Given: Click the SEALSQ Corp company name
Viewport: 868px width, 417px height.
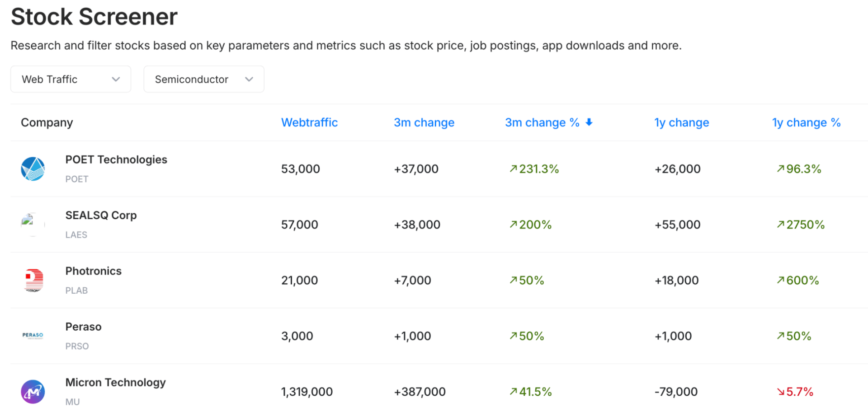Looking at the screenshot, I should tap(101, 215).
